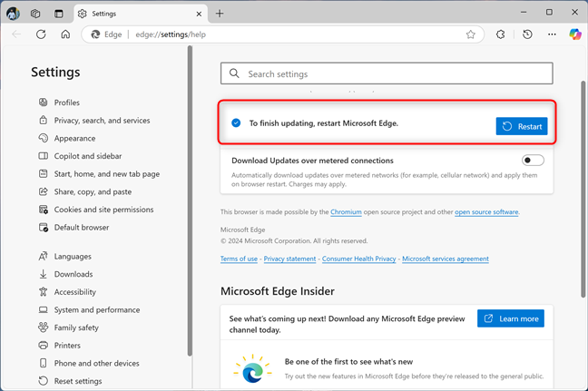Click the blue update checkmark icon
The image size is (588, 391).
pyautogui.click(x=236, y=123)
